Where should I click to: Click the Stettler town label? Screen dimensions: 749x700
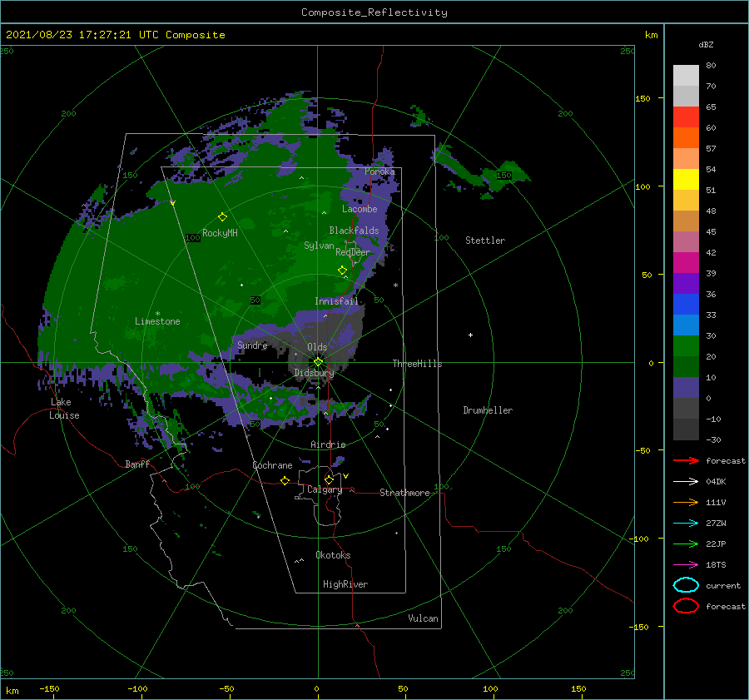485,241
